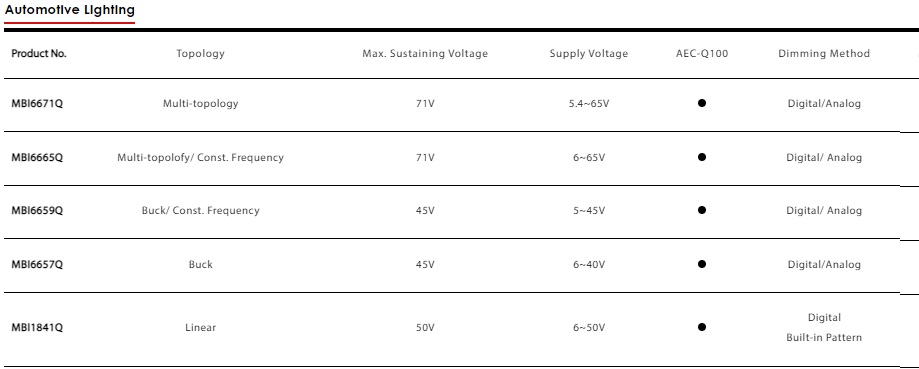Click the Max. Sustaining Voltage header

(x=425, y=53)
